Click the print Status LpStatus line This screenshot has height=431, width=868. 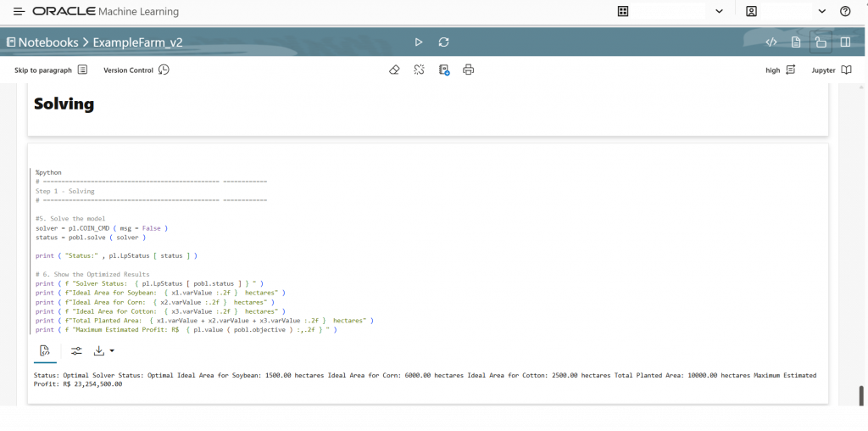[x=116, y=256]
